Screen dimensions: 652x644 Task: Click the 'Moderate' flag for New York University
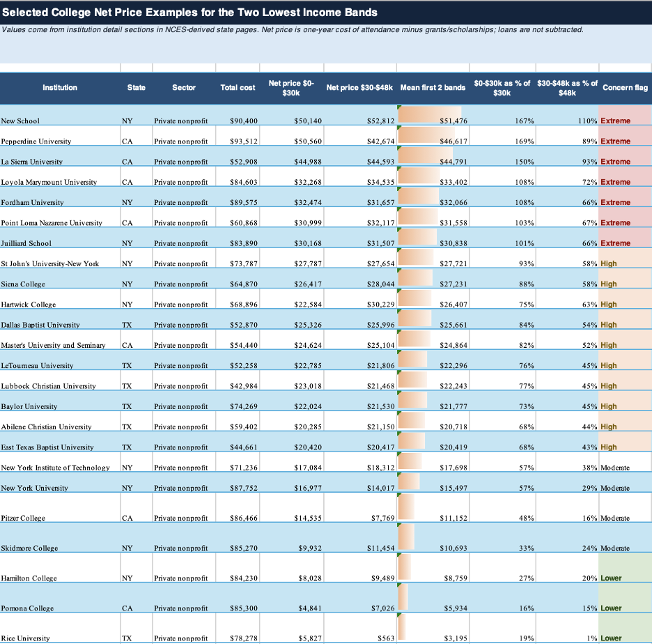(626, 482)
